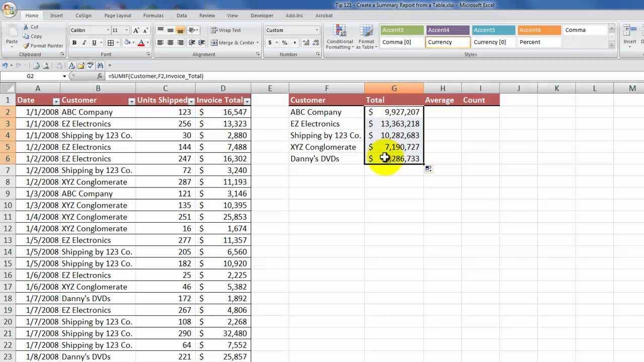The height and width of the screenshot is (362, 644).
Task: Click the Undo icon
Action: [x=5, y=66]
